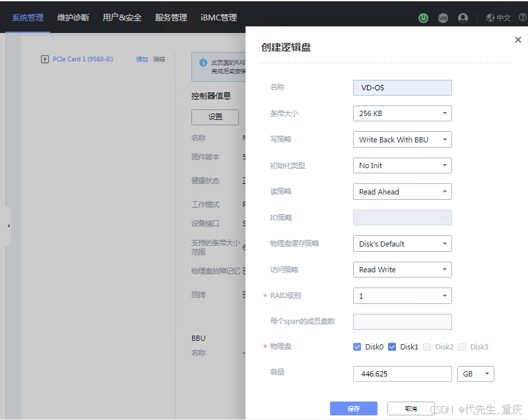This screenshot has height=420, width=528.
Task: Open the RAID级别 dropdown
Action: (403, 296)
